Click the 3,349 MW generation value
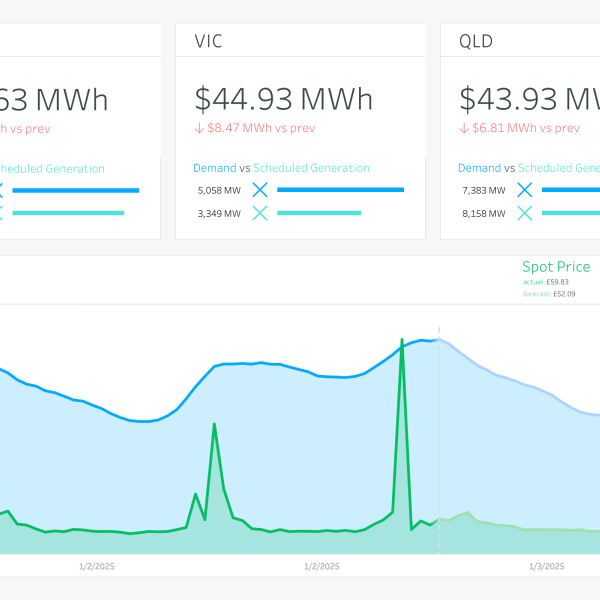 pyautogui.click(x=219, y=214)
